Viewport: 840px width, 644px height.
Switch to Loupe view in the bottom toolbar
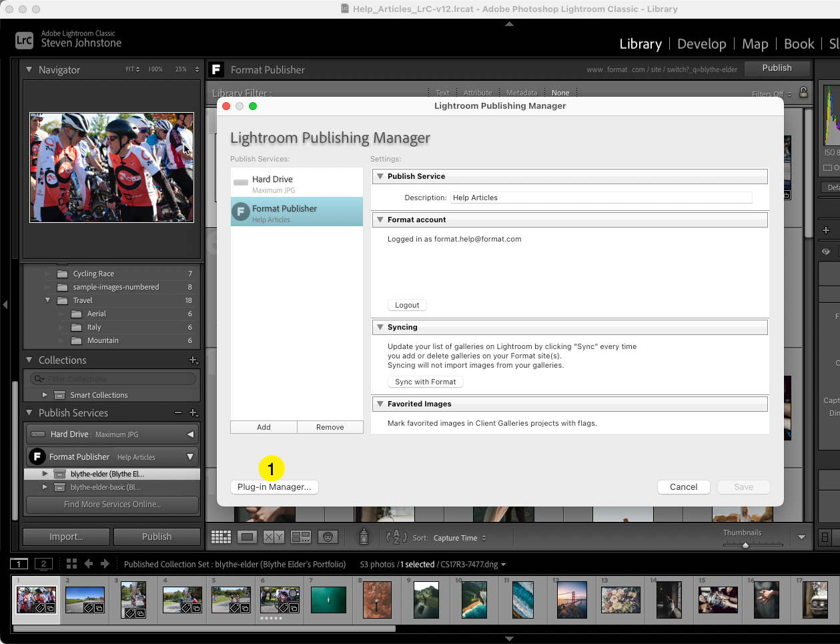(x=247, y=537)
